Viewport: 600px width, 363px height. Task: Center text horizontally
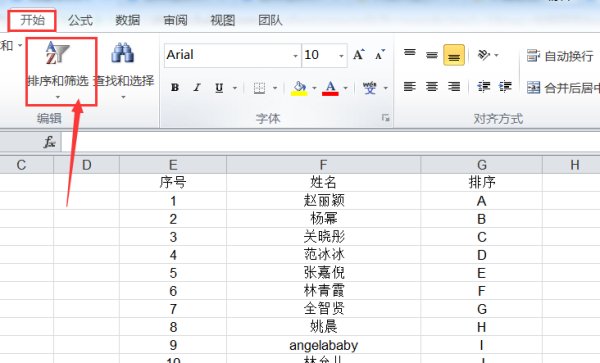tap(432, 87)
